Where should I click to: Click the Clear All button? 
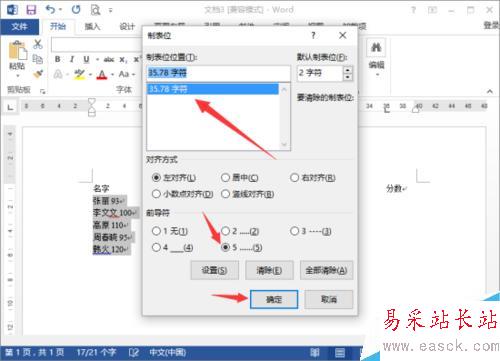(x=326, y=270)
